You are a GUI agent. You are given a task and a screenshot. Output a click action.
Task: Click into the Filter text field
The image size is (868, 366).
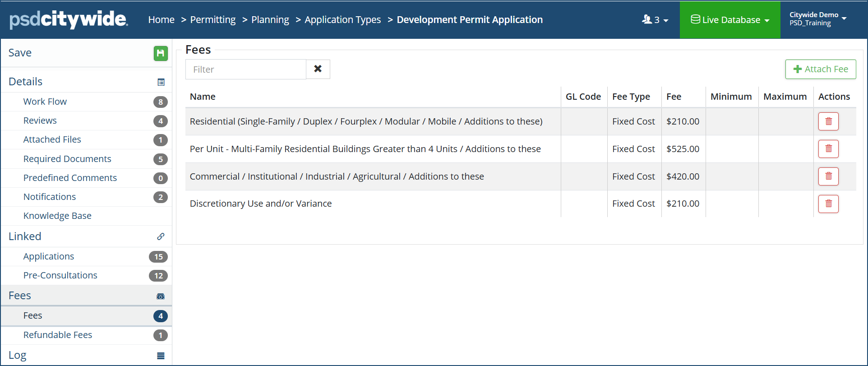click(x=245, y=69)
